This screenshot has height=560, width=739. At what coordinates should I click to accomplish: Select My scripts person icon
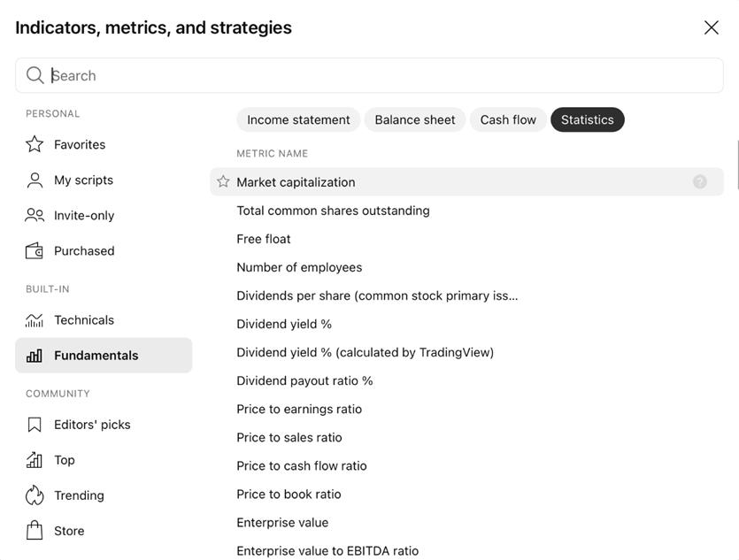click(35, 180)
